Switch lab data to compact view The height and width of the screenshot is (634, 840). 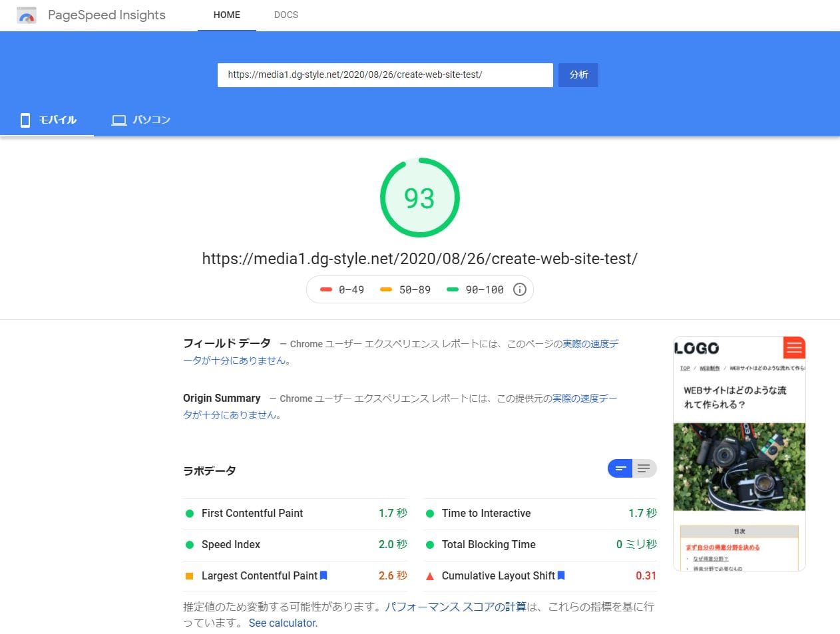(x=620, y=468)
